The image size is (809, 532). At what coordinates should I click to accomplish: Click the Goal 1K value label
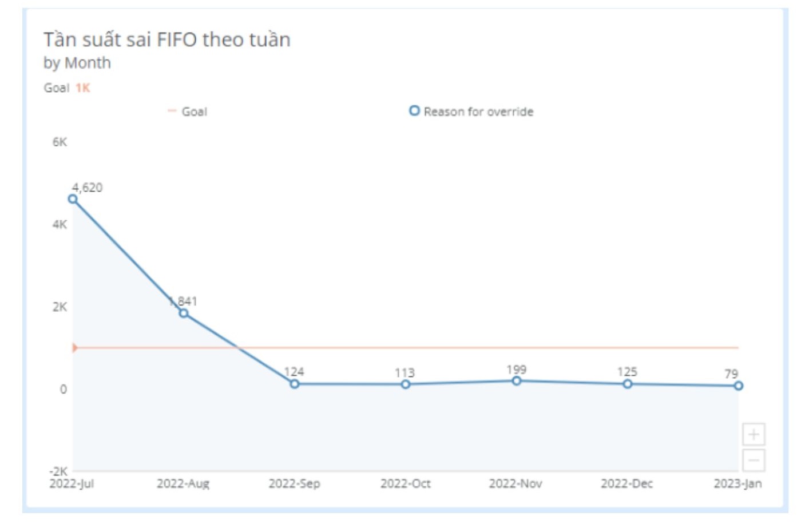[x=82, y=88]
